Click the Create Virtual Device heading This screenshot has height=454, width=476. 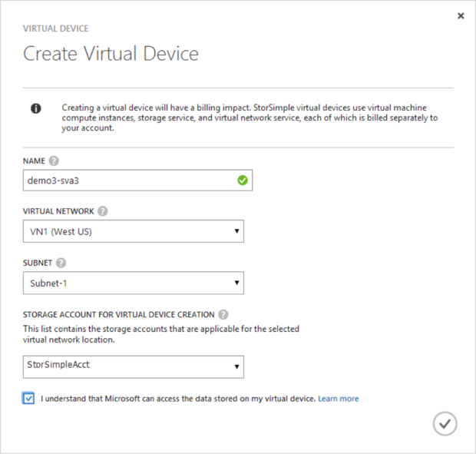[x=111, y=54]
